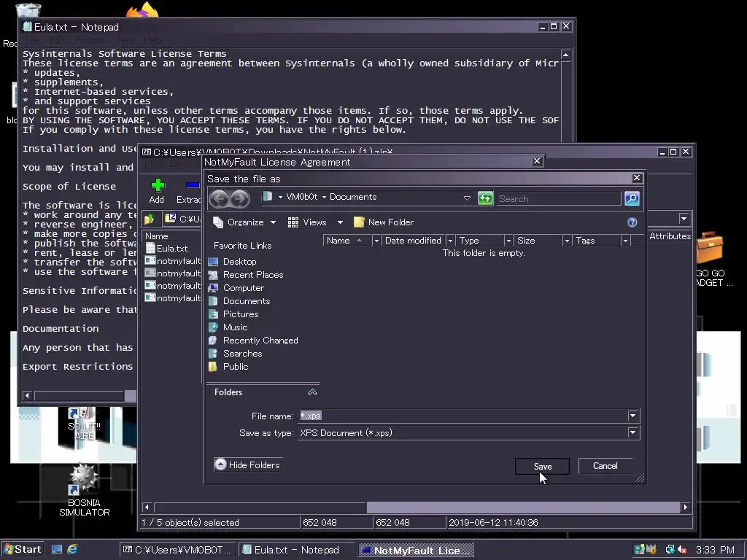Click the Cancel button in Save dialog
Screen dimensions: 747x560
click(605, 466)
